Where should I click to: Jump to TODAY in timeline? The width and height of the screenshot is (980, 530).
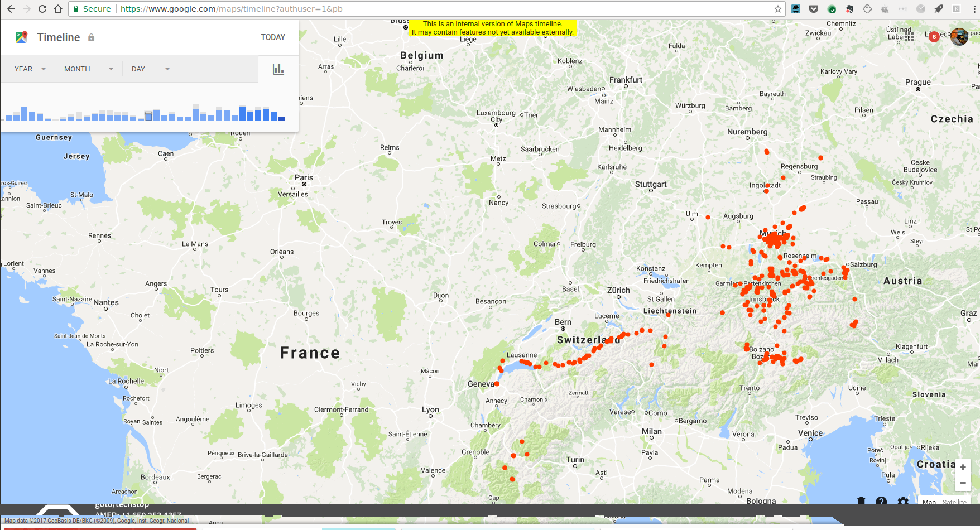pyautogui.click(x=273, y=37)
